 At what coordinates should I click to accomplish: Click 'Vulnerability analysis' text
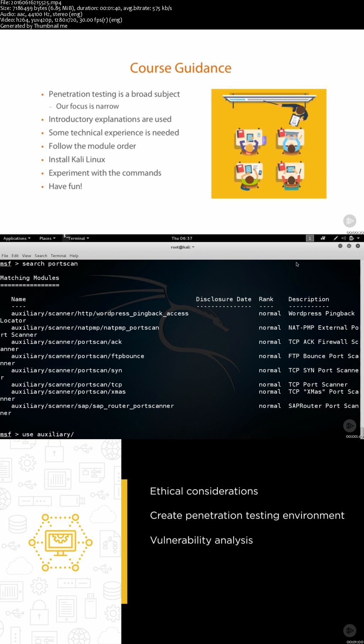coord(201,540)
